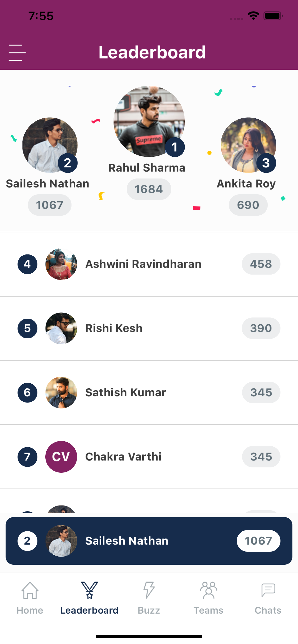This screenshot has width=298, height=644.
Task: Tap the Leaderboard medal icon
Action: [x=89, y=590]
